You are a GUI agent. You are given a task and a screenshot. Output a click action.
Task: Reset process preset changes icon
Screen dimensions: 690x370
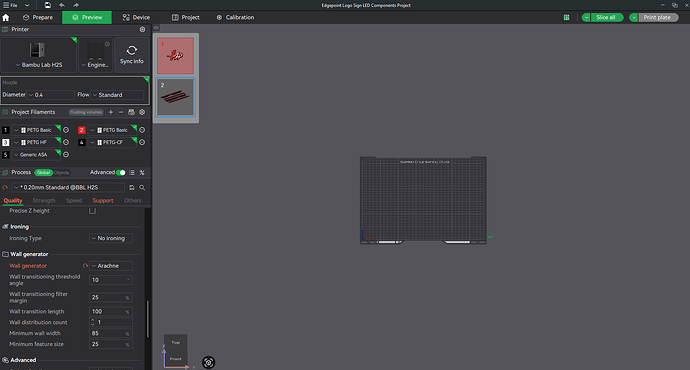coord(5,187)
